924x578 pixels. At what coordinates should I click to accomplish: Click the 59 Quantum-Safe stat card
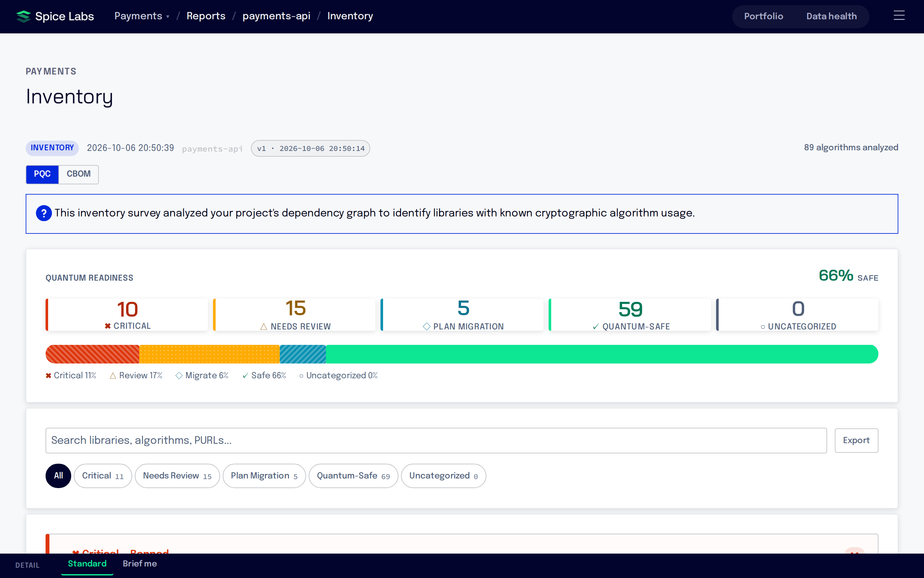coord(629,315)
